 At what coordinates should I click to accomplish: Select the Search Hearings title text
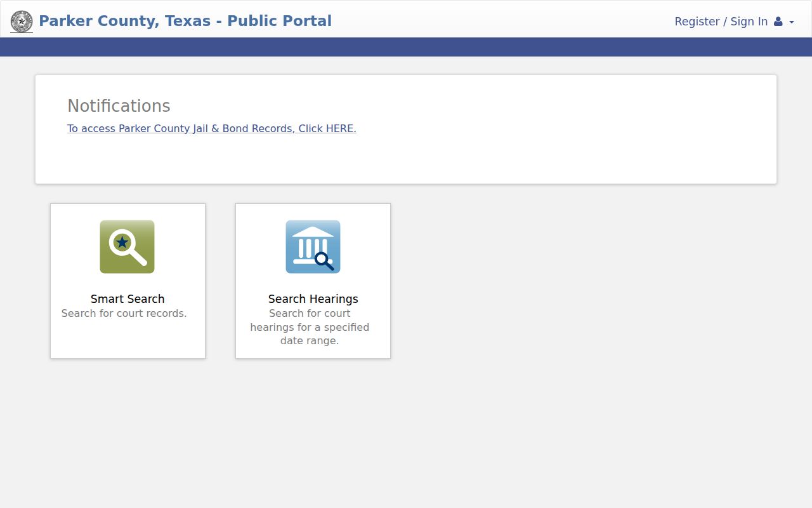[313, 299]
